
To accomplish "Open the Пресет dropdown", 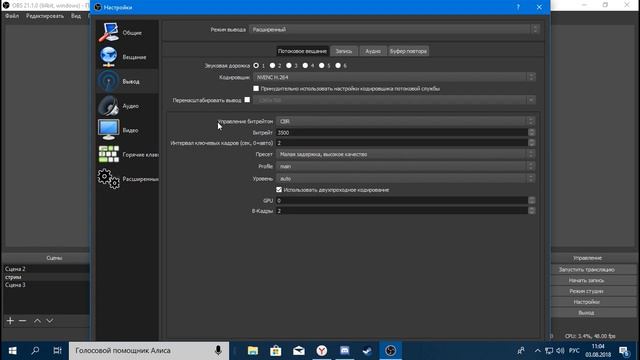I will (x=405, y=154).
